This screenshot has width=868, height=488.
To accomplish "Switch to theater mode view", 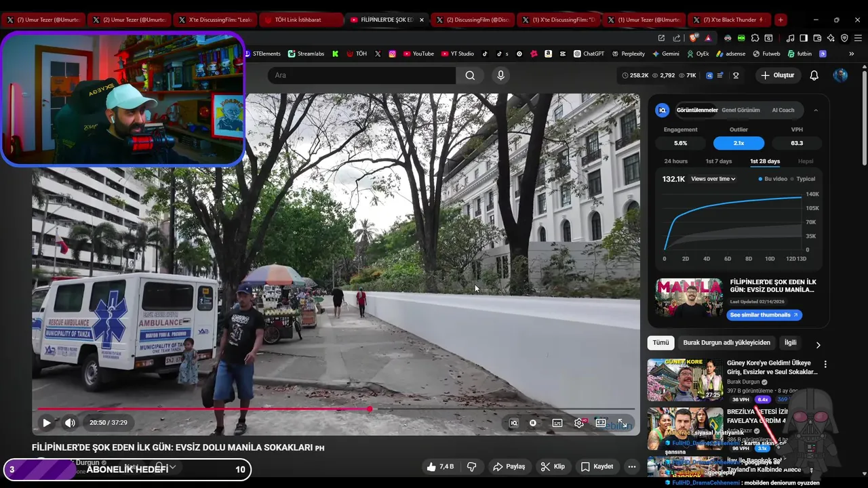I will click(x=601, y=423).
